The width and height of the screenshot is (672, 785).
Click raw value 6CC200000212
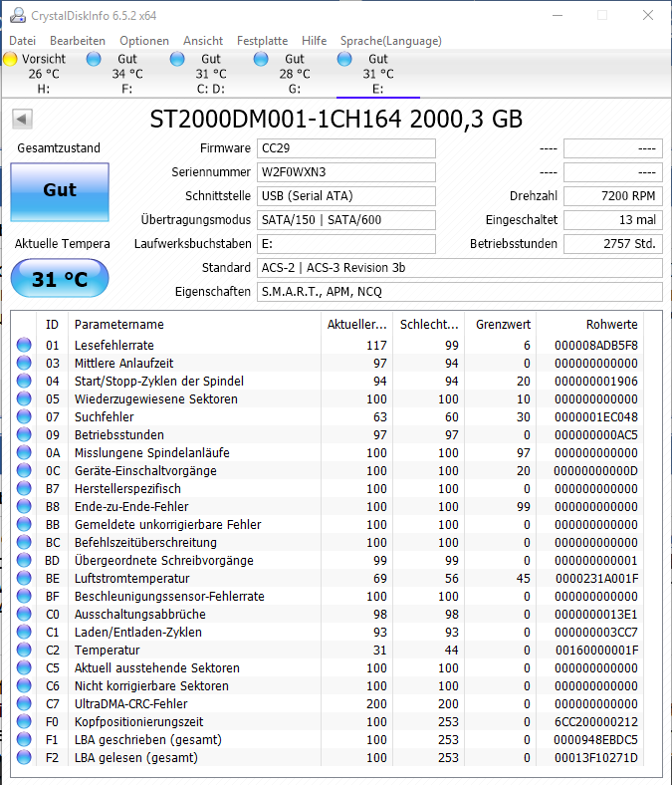(596, 721)
